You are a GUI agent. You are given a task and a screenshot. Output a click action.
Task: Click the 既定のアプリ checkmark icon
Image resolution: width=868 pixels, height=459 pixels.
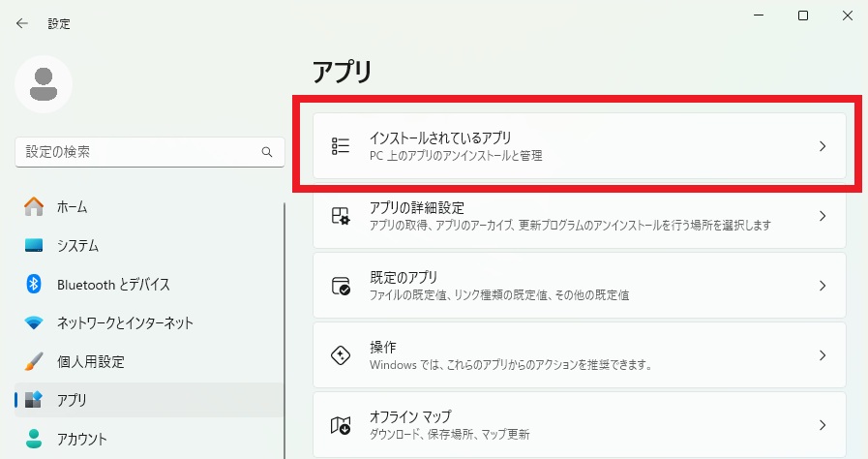(x=341, y=286)
